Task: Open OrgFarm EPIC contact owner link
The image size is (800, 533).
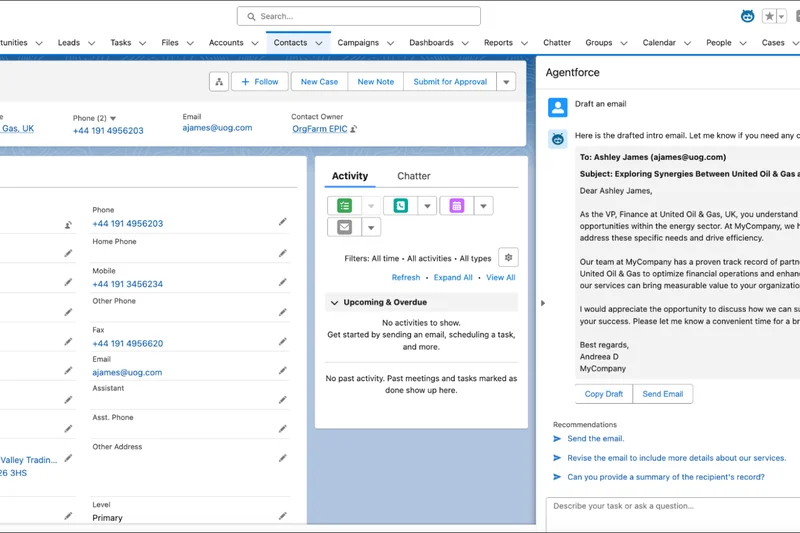Action: tap(320, 129)
